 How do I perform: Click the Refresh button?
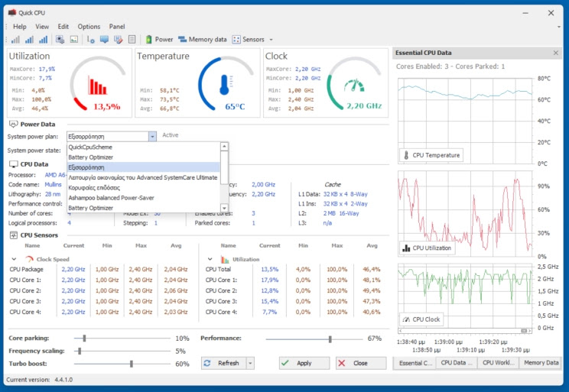(224, 363)
